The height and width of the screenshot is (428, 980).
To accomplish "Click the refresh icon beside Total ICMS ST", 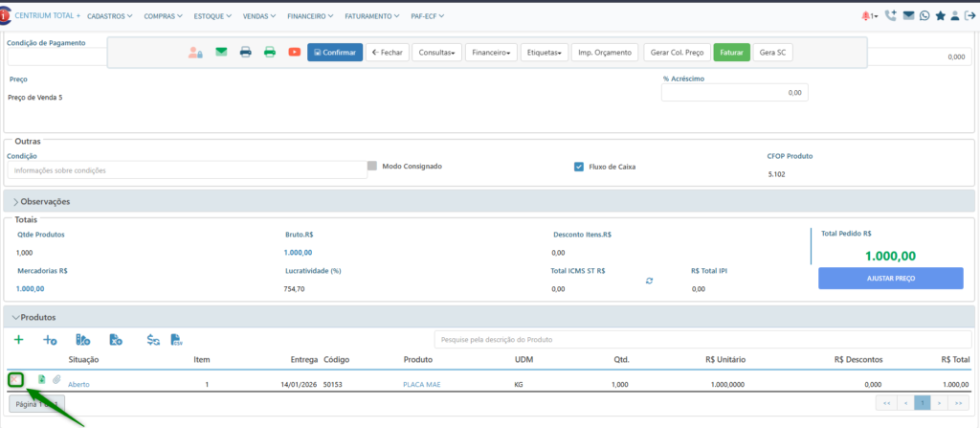I will coord(649,281).
